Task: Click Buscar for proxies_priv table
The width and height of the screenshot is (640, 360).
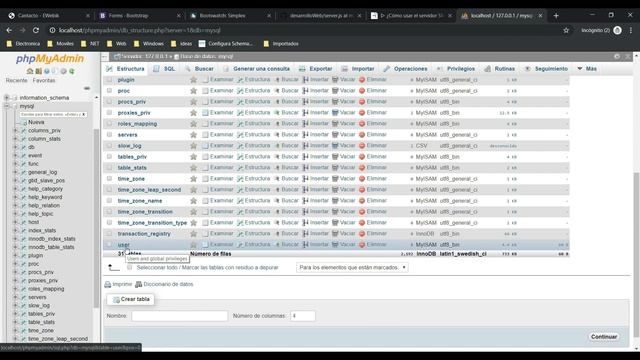Action: pyautogui.click(x=287, y=113)
